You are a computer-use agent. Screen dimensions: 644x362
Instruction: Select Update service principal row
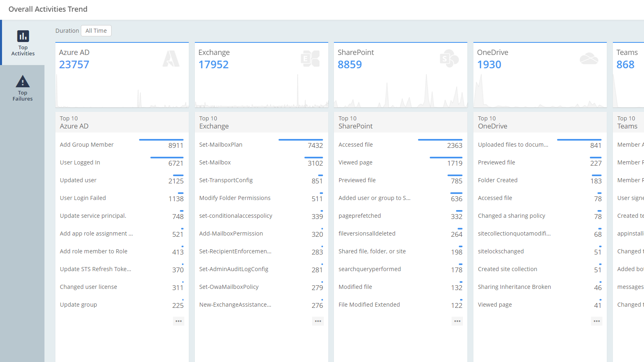(122, 216)
